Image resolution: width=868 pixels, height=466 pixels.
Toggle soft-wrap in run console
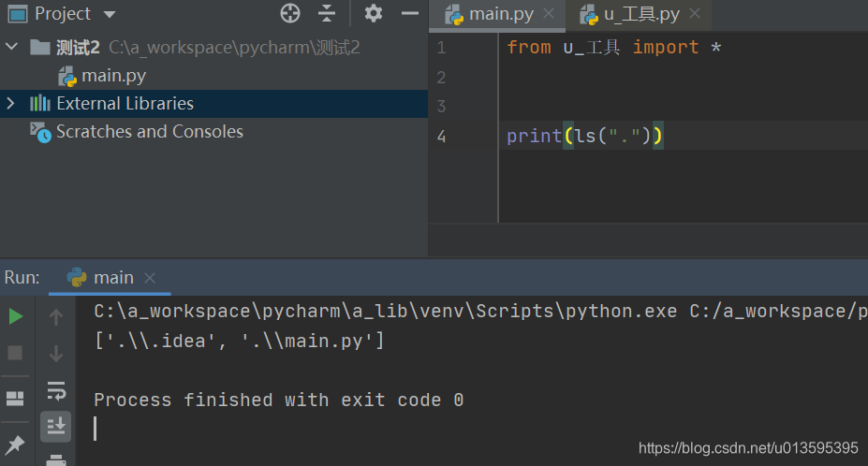coord(56,391)
